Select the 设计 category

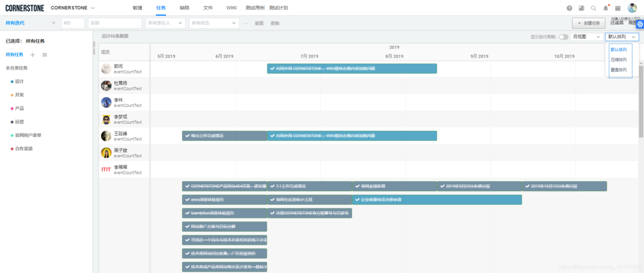point(19,82)
